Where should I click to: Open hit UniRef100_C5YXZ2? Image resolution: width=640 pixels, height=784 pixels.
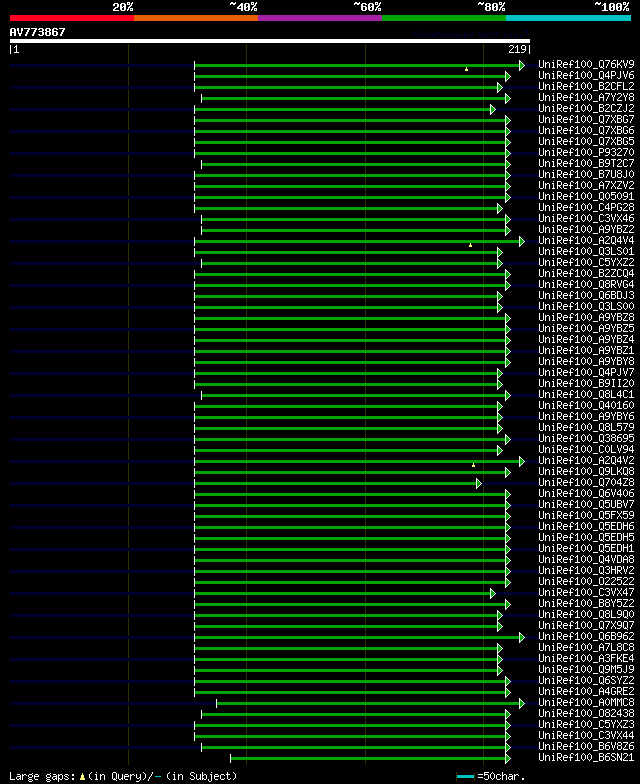click(x=586, y=262)
